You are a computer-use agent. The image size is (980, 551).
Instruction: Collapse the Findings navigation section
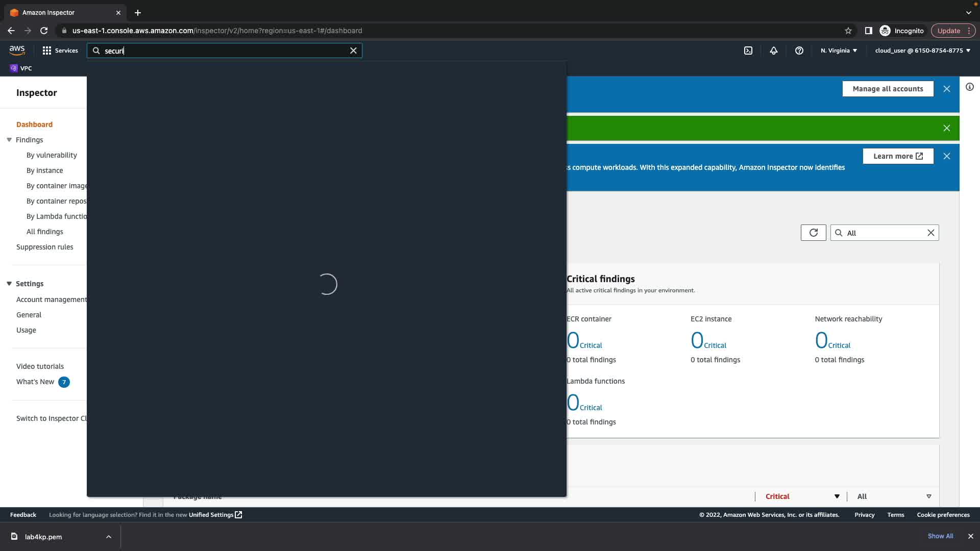pyautogui.click(x=9, y=140)
